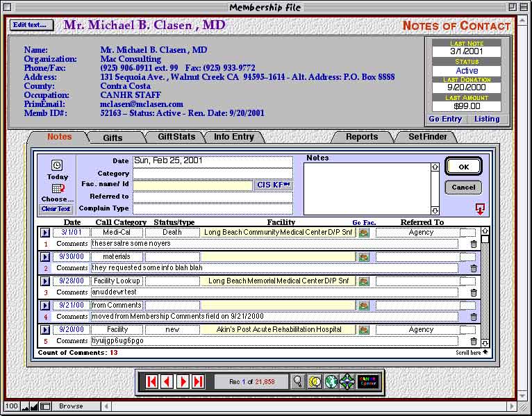The width and height of the screenshot is (532, 416).
Task: Click in the Category field
Action: (x=213, y=174)
